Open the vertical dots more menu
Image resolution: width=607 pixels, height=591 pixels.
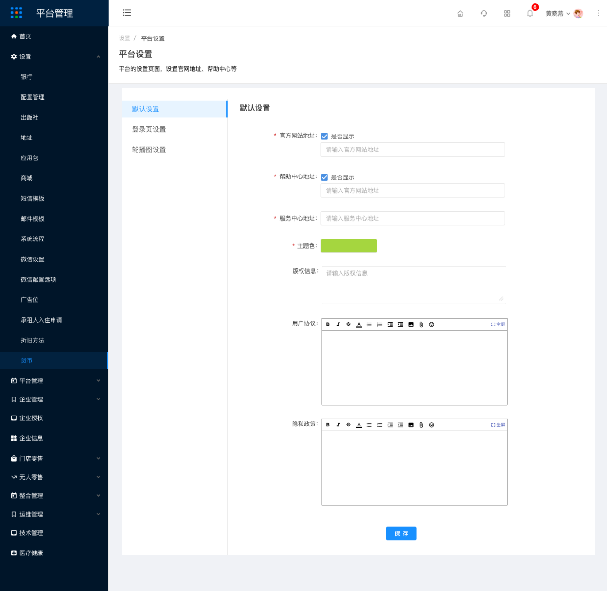point(598,14)
